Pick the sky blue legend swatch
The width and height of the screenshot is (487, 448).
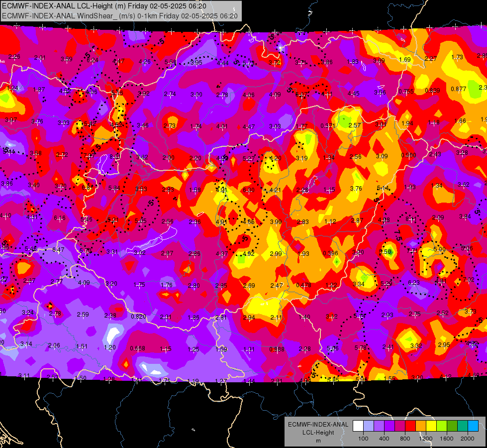473,426
